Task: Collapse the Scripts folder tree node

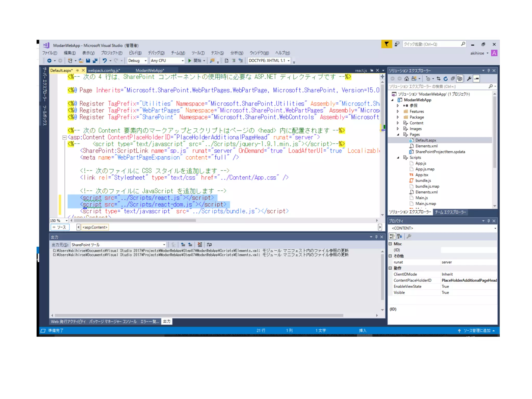Action: [x=398, y=158]
